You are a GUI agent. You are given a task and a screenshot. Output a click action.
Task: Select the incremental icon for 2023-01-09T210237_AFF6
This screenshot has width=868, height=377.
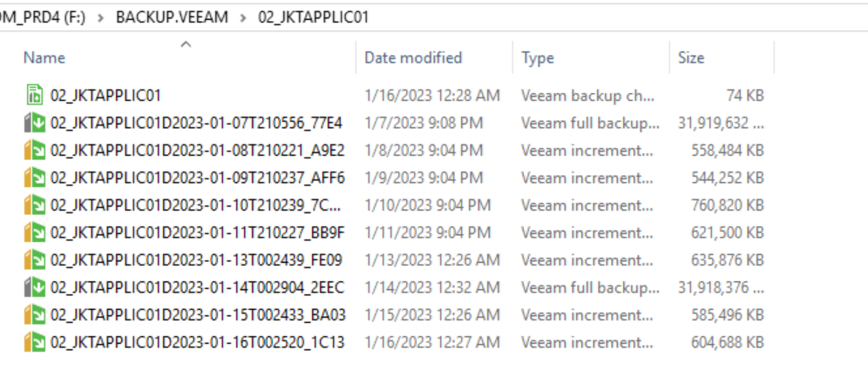(x=34, y=178)
